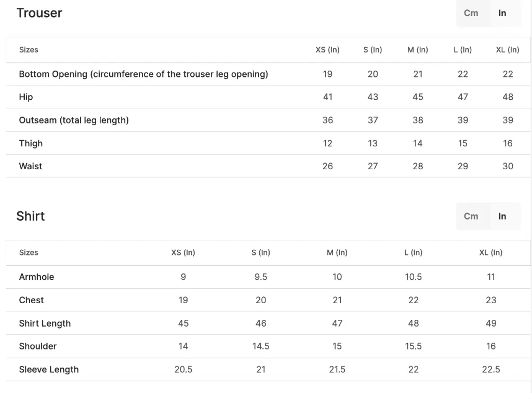The image size is (532, 393).
Task: Click the Trouser Hip row label
Action: click(x=26, y=97)
